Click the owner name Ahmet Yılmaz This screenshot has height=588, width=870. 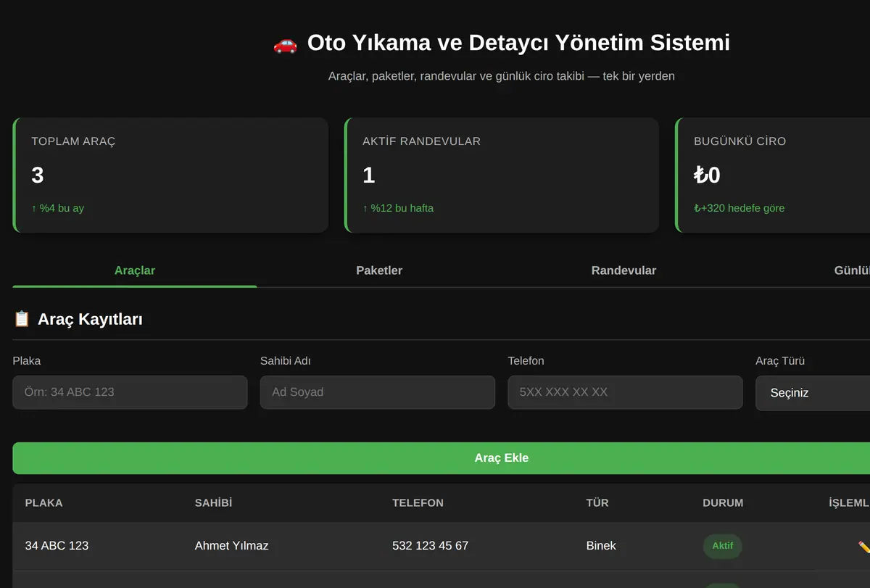[231, 545]
